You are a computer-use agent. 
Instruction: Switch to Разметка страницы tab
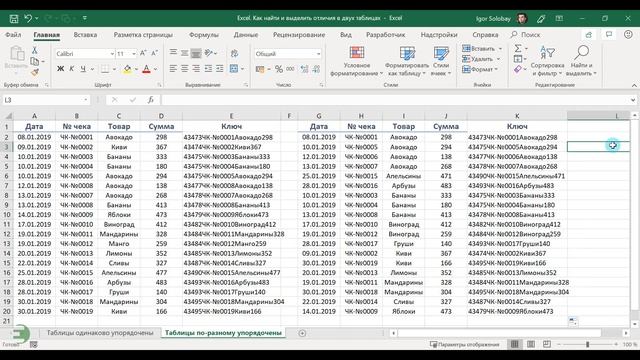coord(143,35)
